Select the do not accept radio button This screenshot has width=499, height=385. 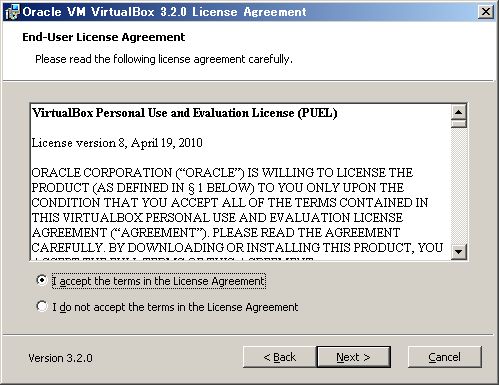pos(42,306)
